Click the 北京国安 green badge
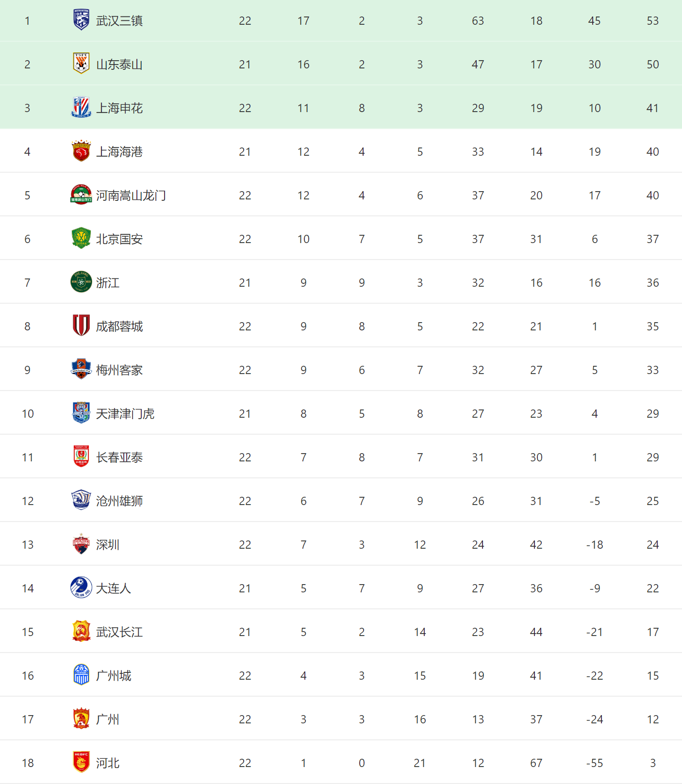 81,239
